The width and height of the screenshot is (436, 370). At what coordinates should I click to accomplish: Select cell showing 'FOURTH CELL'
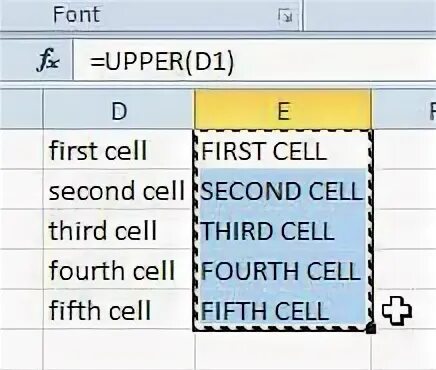[283, 270]
